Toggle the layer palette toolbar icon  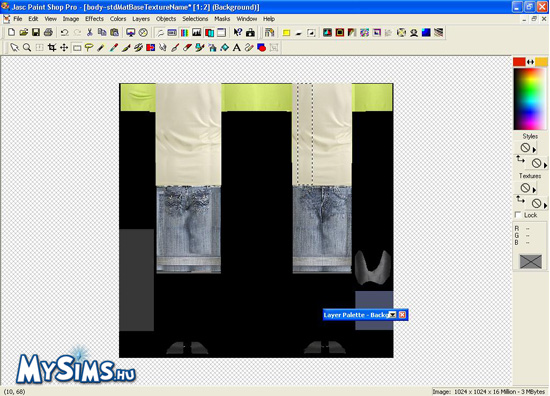click(x=209, y=33)
